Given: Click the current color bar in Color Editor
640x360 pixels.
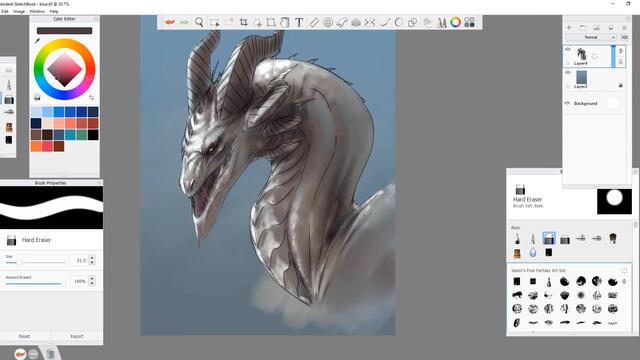Looking at the screenshot, I should coord(64,31).
